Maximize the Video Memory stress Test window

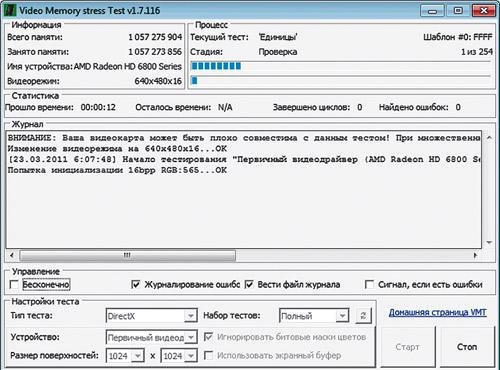[458, 11]
